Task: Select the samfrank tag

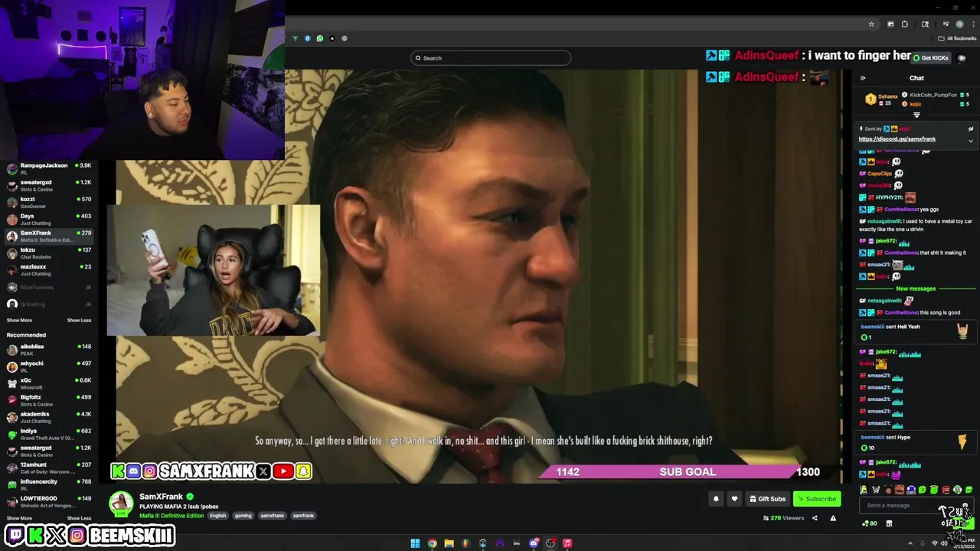Action: point(303,516)
